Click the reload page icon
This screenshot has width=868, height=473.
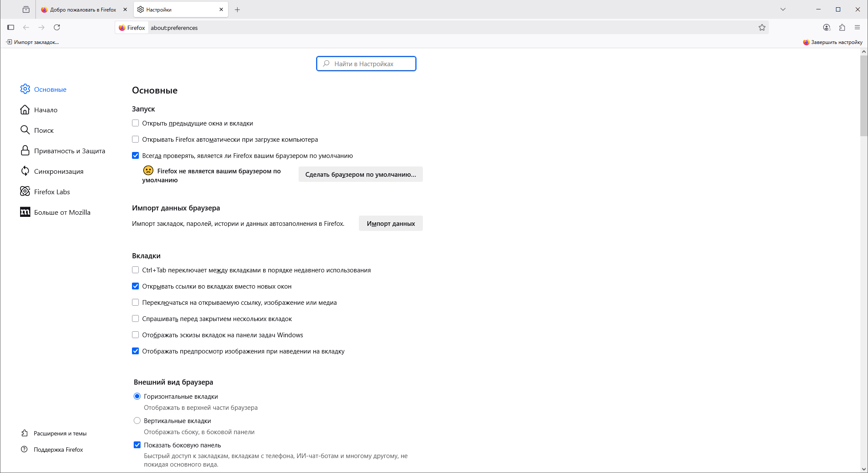click(x=57, y=27)
